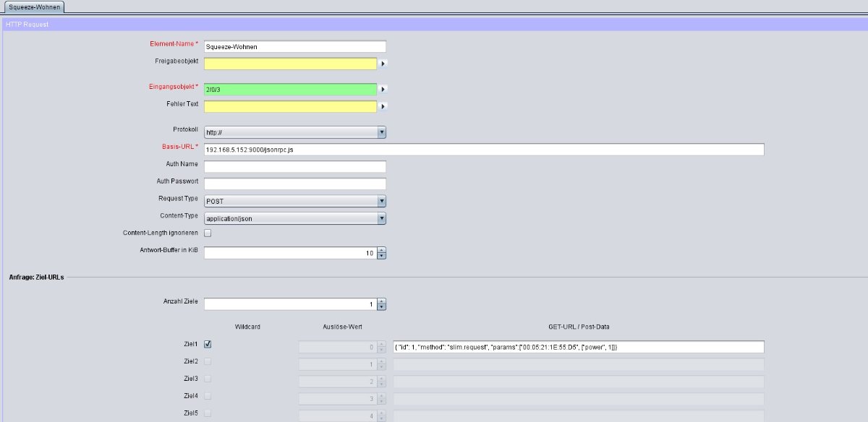
Task: Switch to the Squeeze-Wohnen tab
Action: tap(34, 7)
